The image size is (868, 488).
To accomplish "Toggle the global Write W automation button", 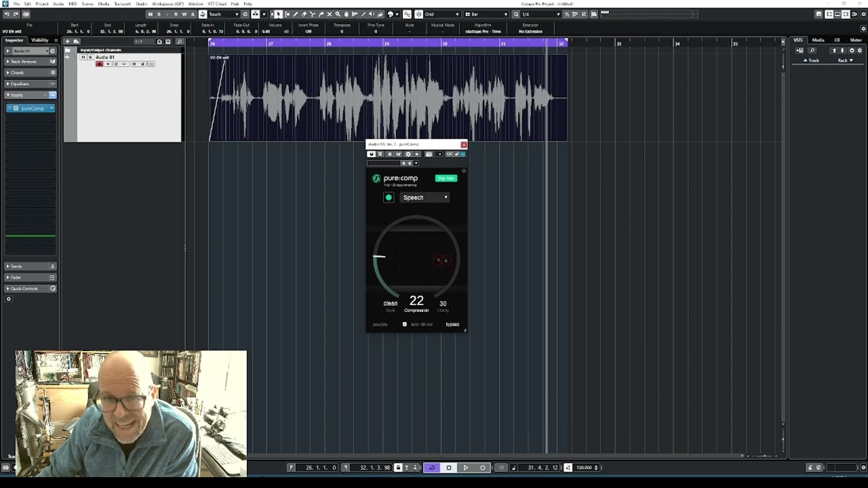I will [184, 14].
